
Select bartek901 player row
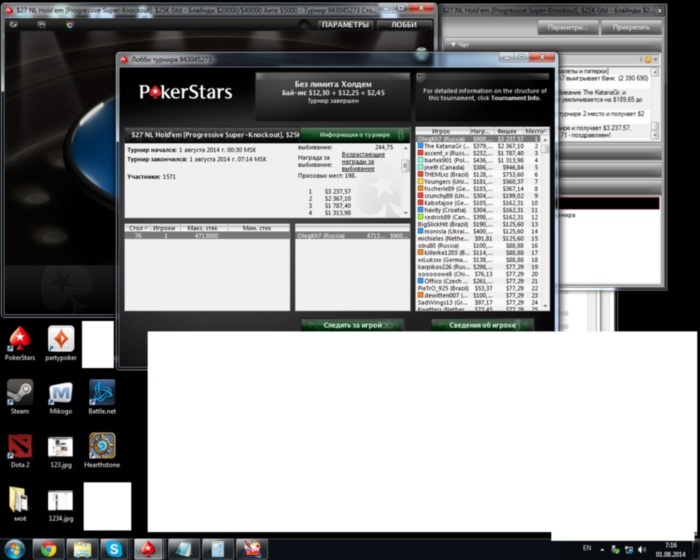click(x=478, y=160)
